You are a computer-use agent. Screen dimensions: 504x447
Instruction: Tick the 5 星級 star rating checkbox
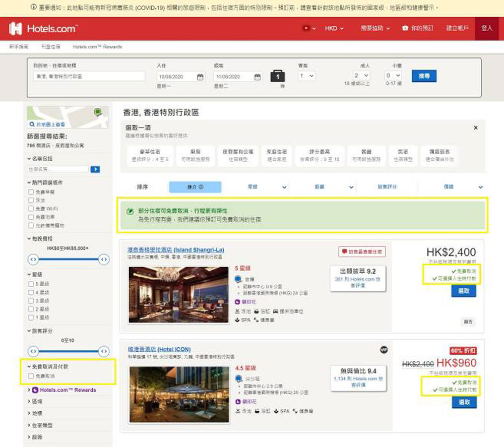click(32, 284)
